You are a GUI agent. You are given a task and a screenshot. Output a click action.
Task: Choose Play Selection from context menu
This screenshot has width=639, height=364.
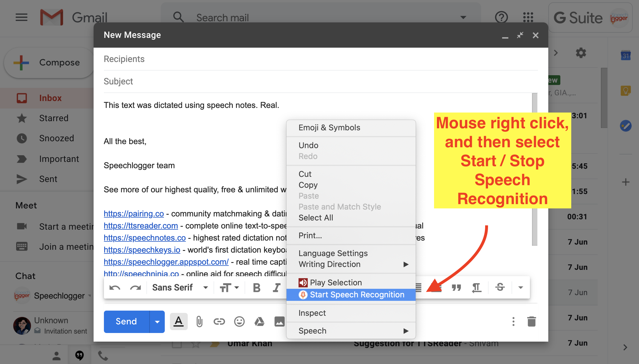(x=351, y=282)
